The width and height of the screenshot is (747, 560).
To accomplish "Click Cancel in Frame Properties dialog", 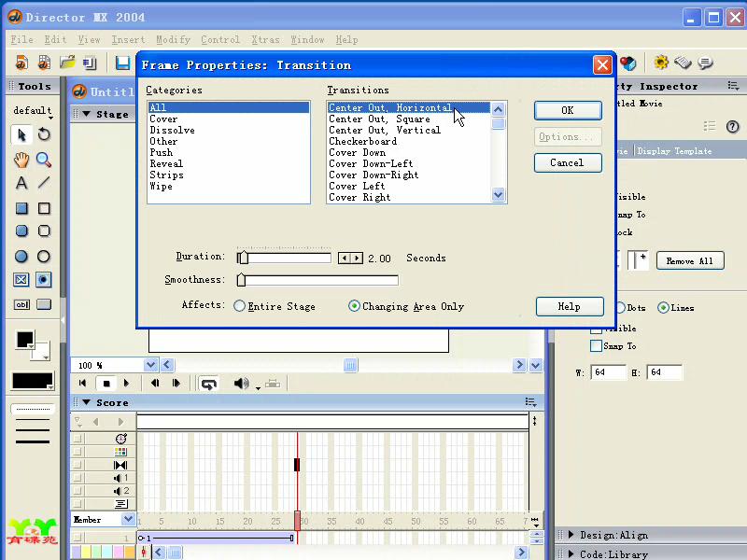I will (x=568, y=162).
